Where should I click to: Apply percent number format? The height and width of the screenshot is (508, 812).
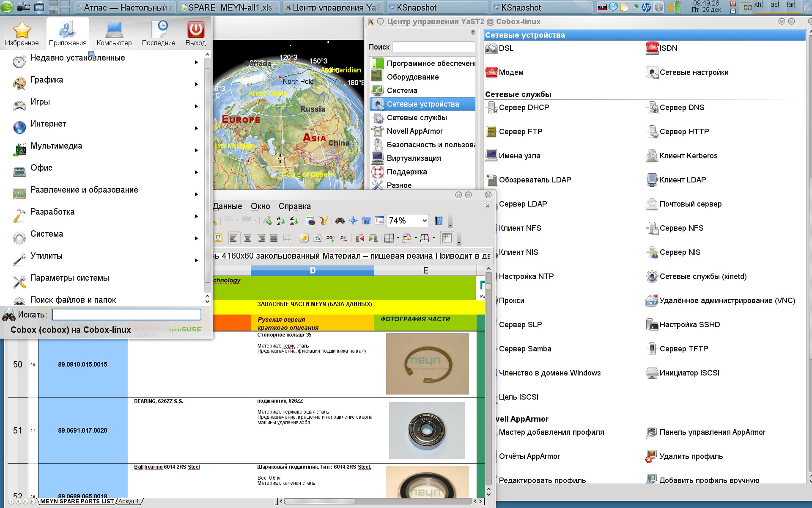point(317,238)
